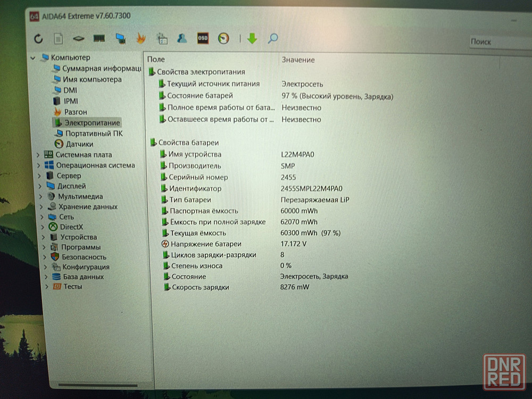Screen dimensions: 532x399
Task: Open the system stability test flame icon
Action: click(140, 38)
